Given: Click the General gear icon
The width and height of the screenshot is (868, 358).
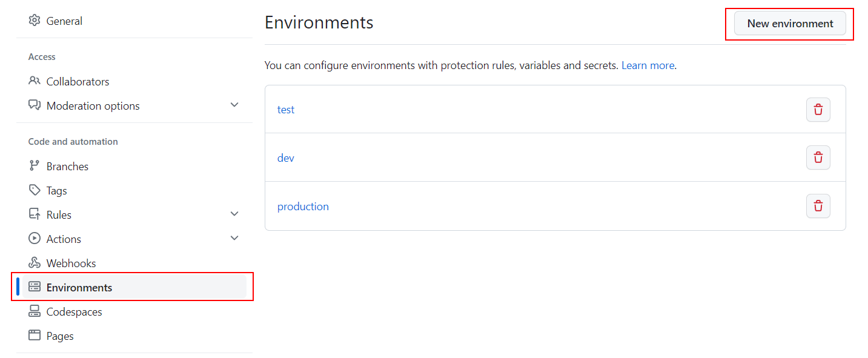Looking at the screenshot, I should (x=35, y=21).
